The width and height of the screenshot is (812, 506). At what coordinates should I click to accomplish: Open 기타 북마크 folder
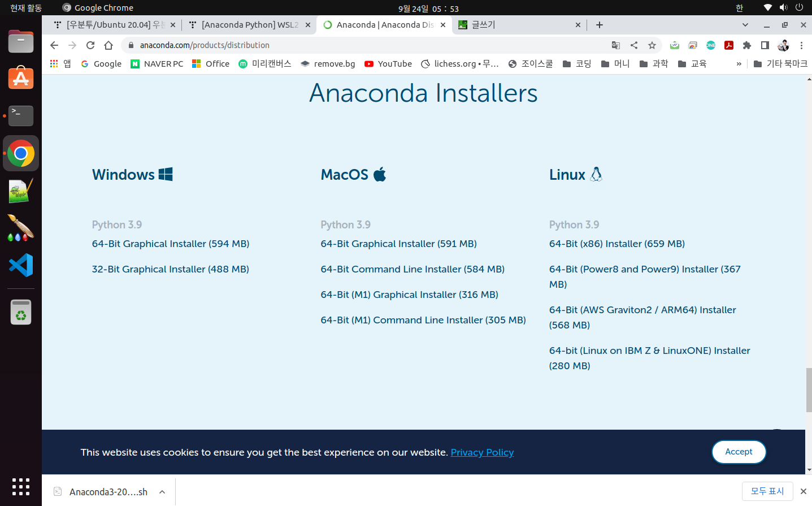point(780,64)
